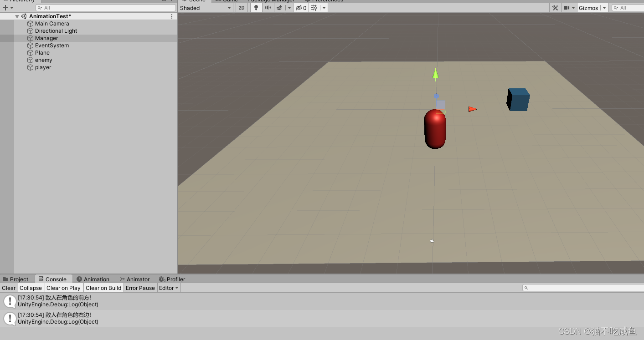Open the grid settings dropdown arrow
This screenshot has height=340, width=644.
324,8
